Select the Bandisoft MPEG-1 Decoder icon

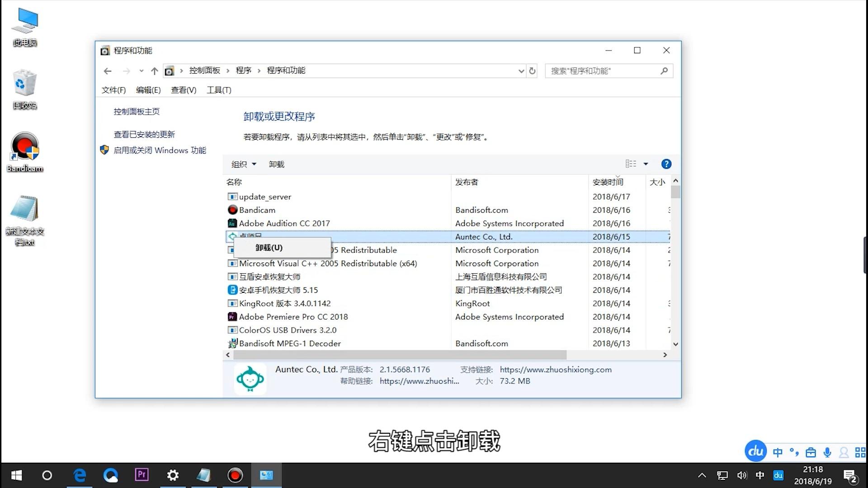(x=232, y=343)
